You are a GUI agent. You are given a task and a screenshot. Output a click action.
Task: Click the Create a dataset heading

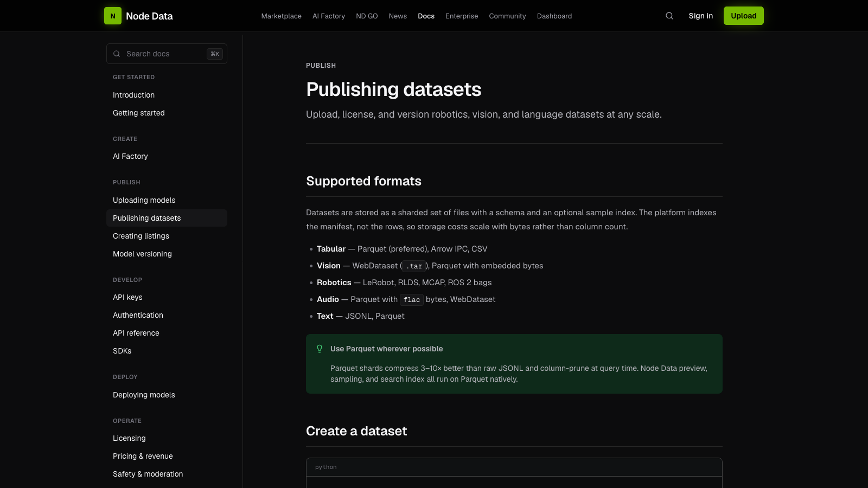(x=356, y=431)
